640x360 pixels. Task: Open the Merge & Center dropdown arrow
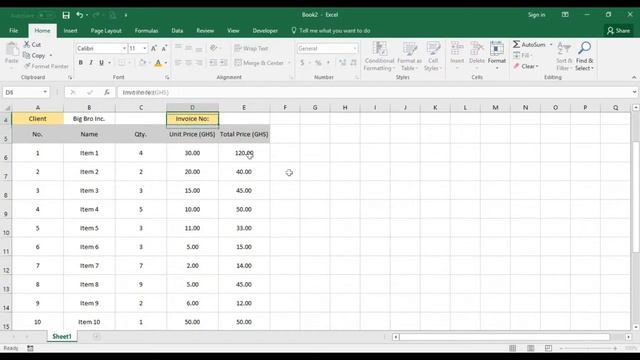coord(289,63)
